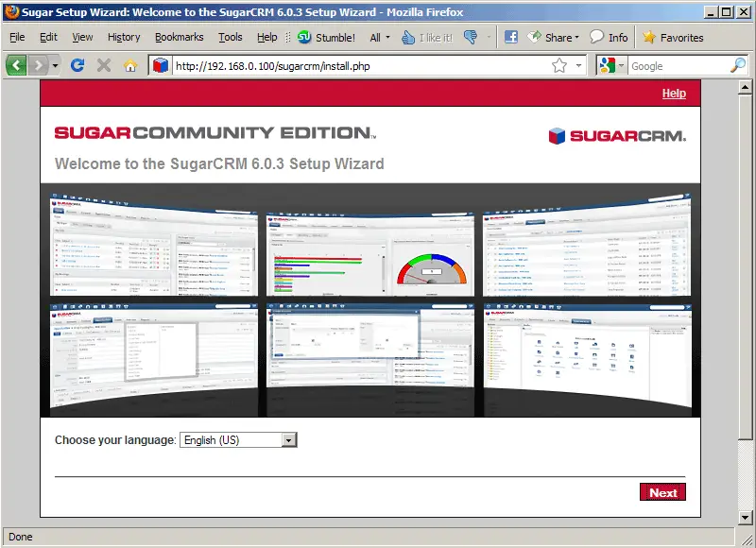Viewport: 756px width, 548px height.
Task: Click the Google search input box
Action: (679, 66)
